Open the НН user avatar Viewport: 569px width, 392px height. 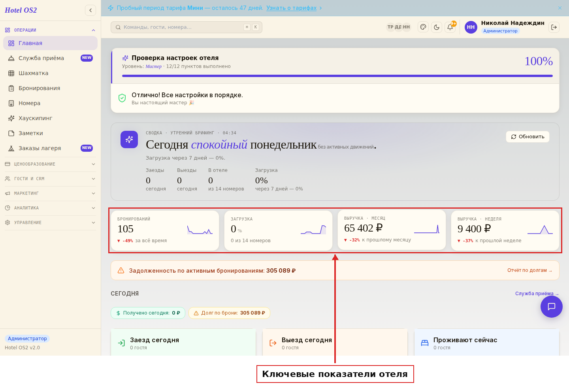point(471,27)
